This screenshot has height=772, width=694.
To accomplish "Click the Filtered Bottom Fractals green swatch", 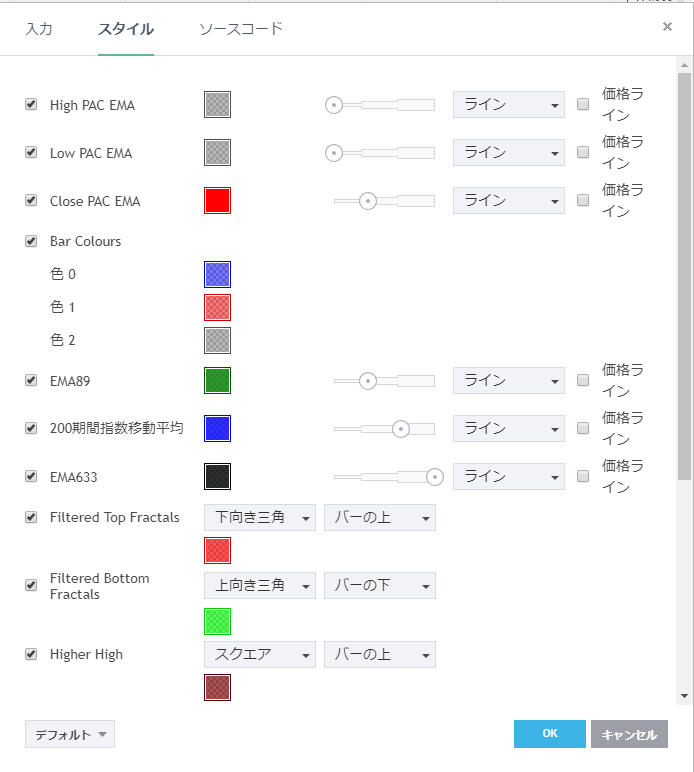I will [x=217, y=621].
